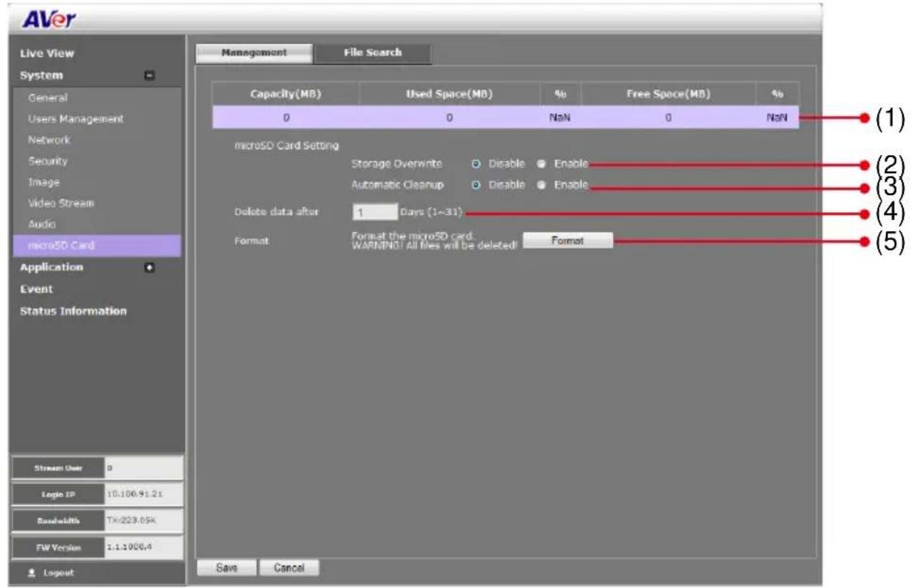Image resolution: width=913 pixels, height=588 pixels.
Task: Click the Logout link
Action: tap(60, 573)
